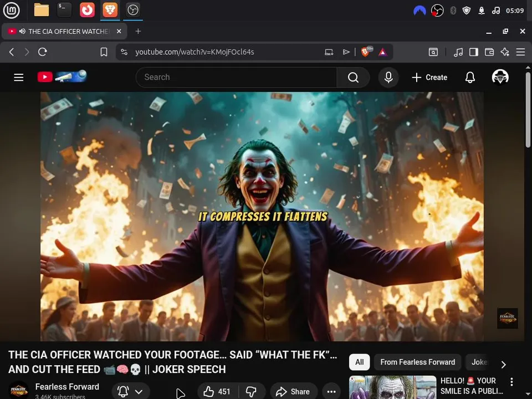Open the Fearless Forward channel avatar

click(18, 391)
